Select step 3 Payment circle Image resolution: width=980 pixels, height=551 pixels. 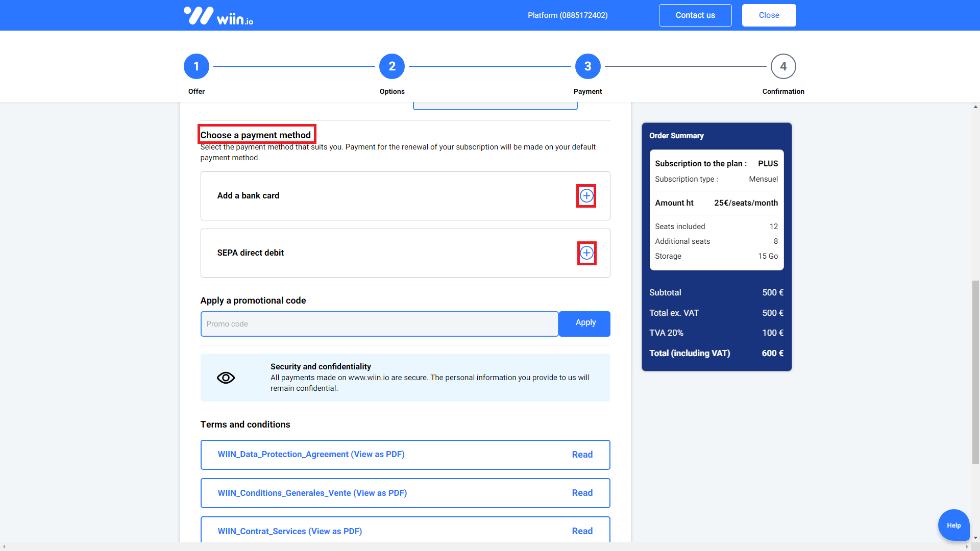[587, 66]
